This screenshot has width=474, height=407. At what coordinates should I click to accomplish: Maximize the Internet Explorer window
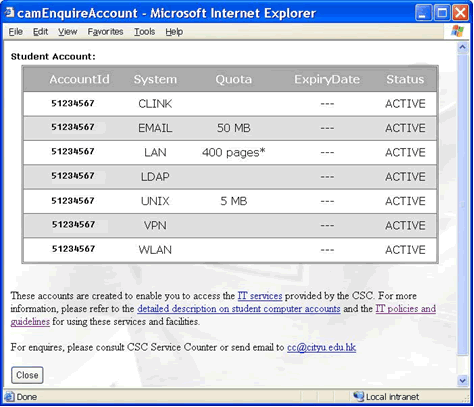(x=442, y=13)
